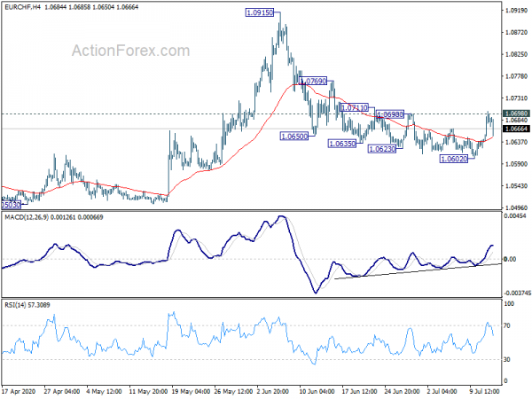Click the 1.05900 price axis value
Image resolution: width=532 pixels, height=399 pixels.
(x=516, y=164)
